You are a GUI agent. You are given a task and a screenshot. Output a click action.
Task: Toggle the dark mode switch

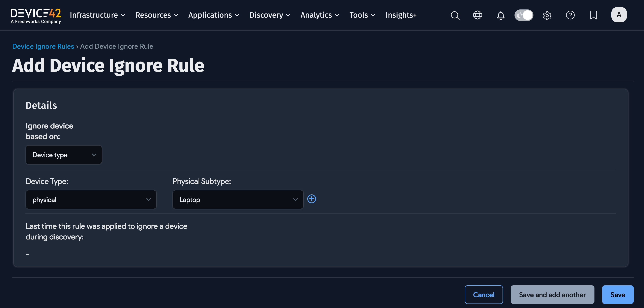point(524,15)
